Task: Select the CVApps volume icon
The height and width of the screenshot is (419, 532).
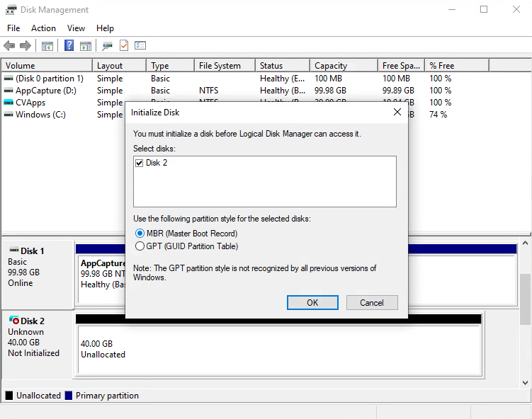Action: click(x=9, y=103)
